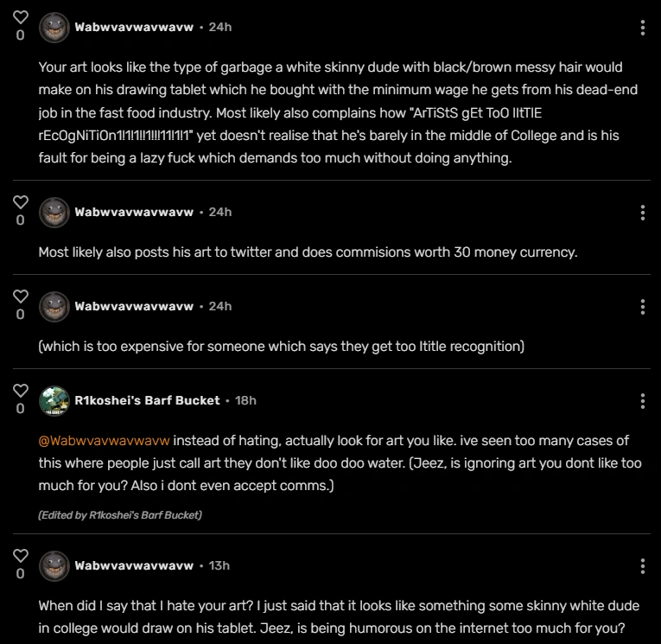The height and width of the screenshot is (644, 661).
Task: Click the avatar on the "too expensive" comment
Action: click(54, 307)
